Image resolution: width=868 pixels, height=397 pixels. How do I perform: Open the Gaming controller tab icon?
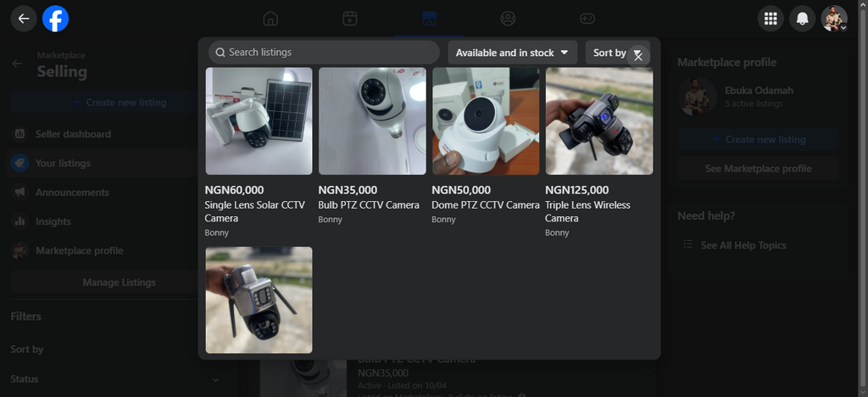point(587,19)
